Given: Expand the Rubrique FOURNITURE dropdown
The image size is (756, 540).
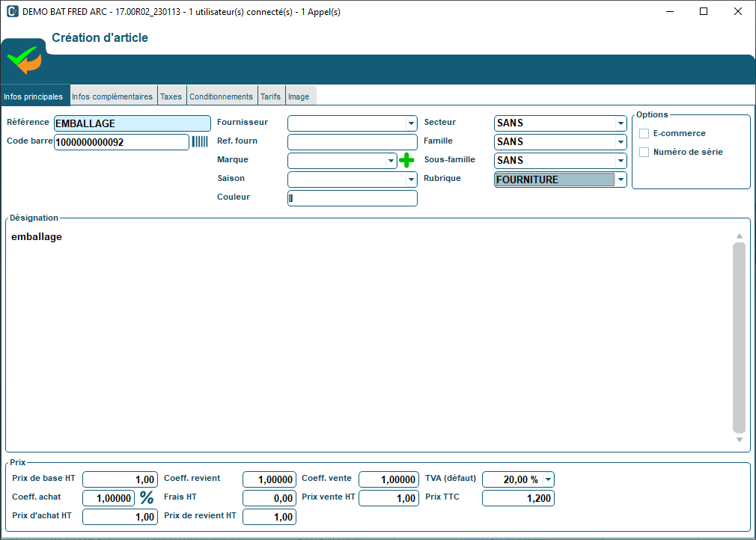Looking at the screenshot, I should [620, 180].
